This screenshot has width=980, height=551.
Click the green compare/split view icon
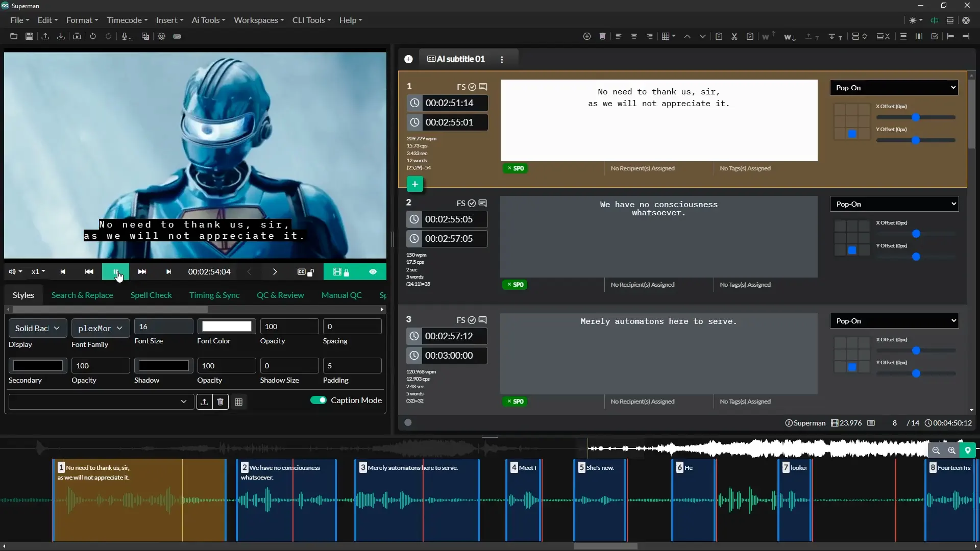[x=935, y=20]
